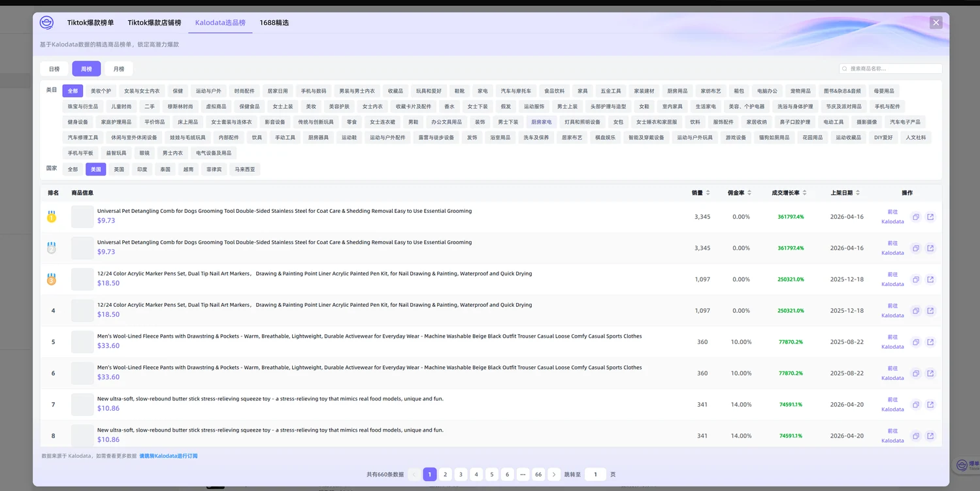This screenshot has width=980, height=491.
Task: Click the bronze rank 3 medal icon
Action: [52, 279]
